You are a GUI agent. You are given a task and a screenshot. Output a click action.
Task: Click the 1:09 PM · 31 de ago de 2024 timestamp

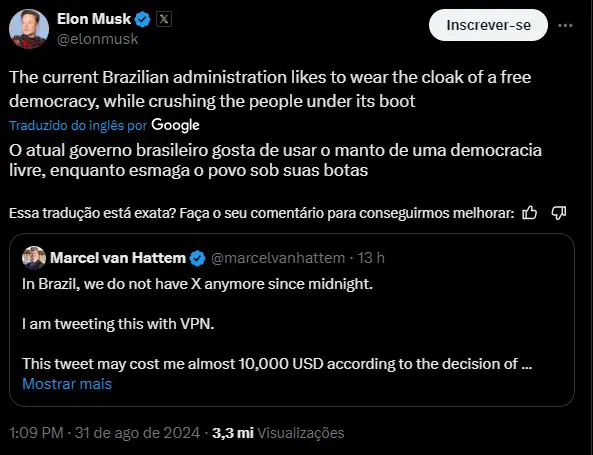(x=104, y=433)
